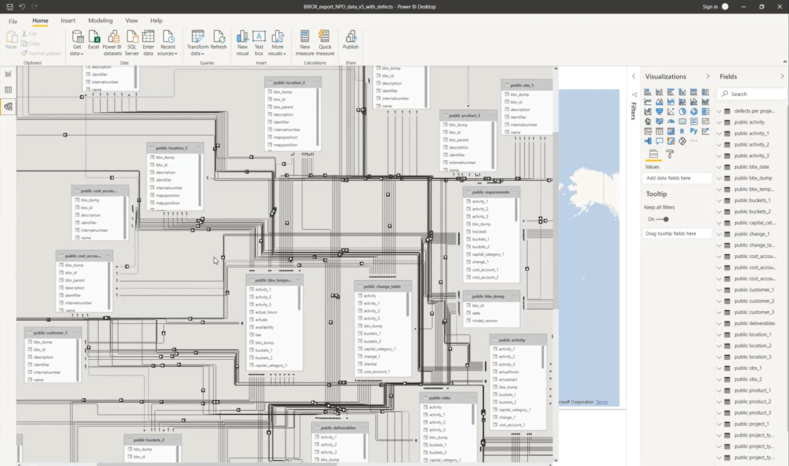Image resolution: width=789 pixels, height=466 pixels.
Task: Click Add data fields here well
Action: (x=677, y=178)
